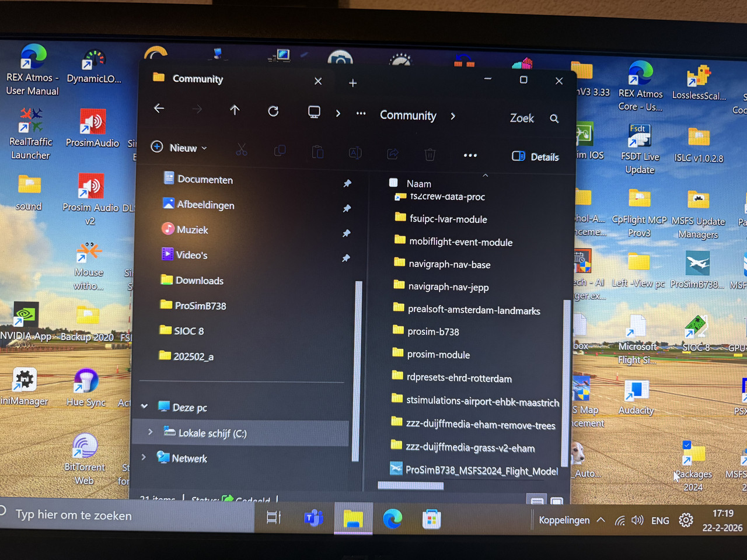Toggle the Details pane in Explorer
747x560 pixels.
[x=535, y=156]
